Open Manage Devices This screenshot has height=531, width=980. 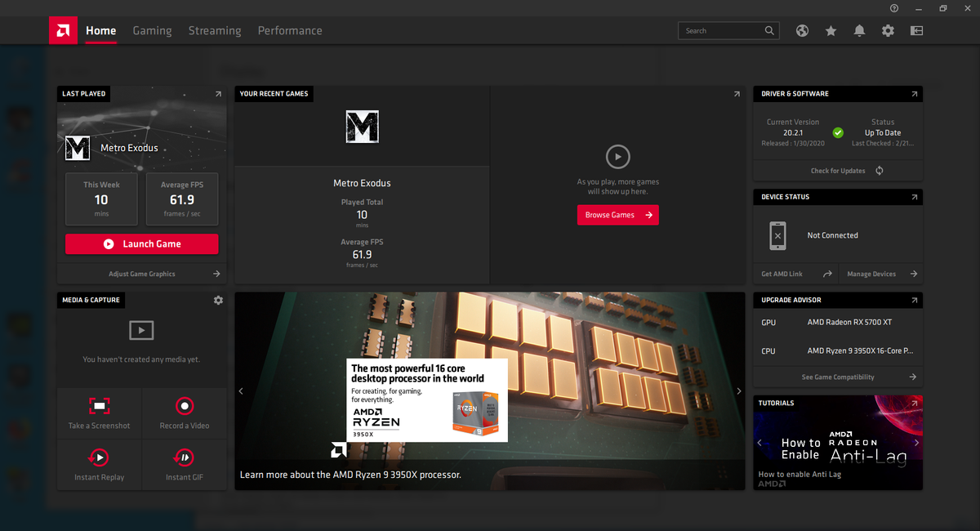(x=881, y=274)
